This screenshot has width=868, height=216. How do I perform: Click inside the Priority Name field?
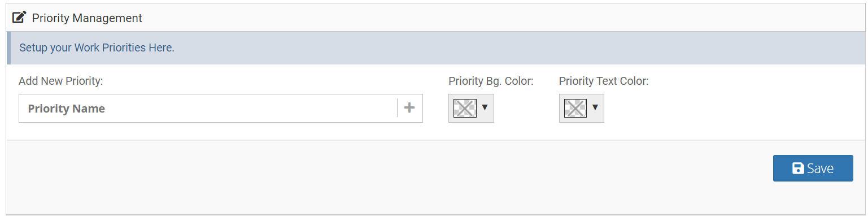click(x=208, y=109)
